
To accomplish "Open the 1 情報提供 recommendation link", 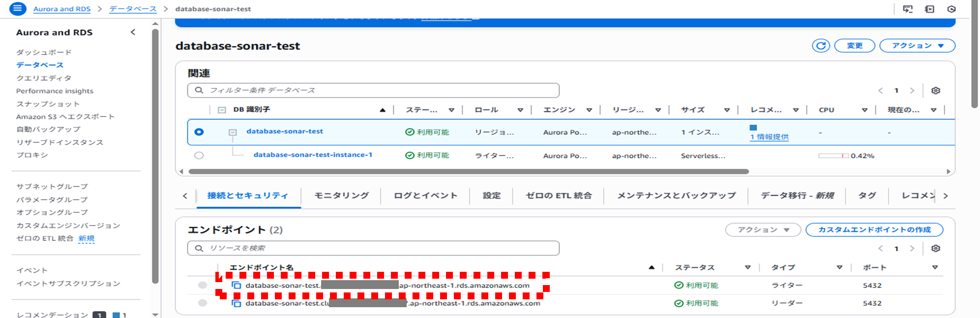I will pos(769,137).
